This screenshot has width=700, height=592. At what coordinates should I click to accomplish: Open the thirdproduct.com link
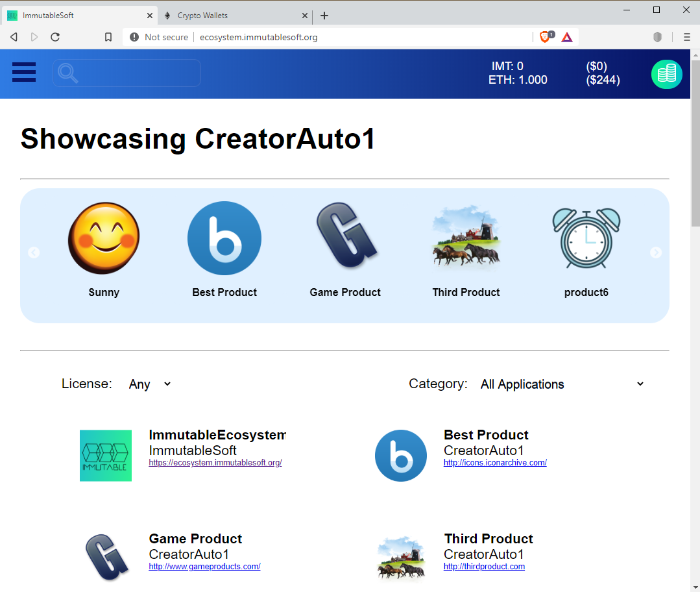[x=484, y=566]
